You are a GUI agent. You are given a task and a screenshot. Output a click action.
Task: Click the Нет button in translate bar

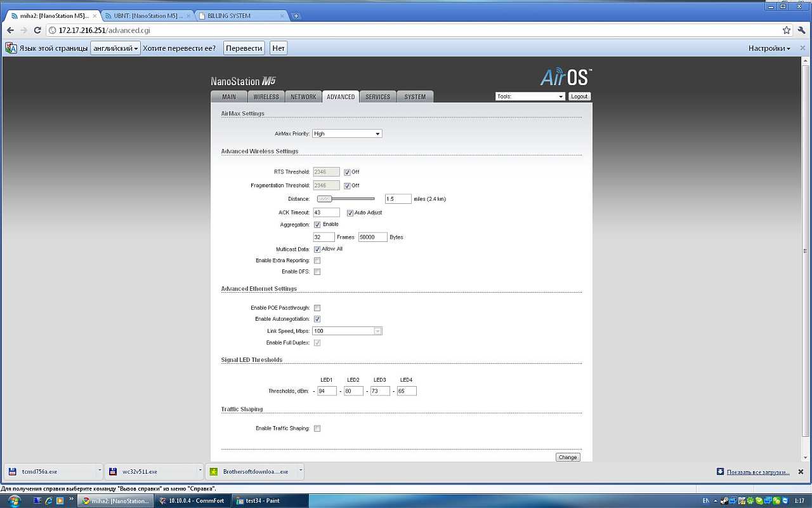tap(278, 48)
